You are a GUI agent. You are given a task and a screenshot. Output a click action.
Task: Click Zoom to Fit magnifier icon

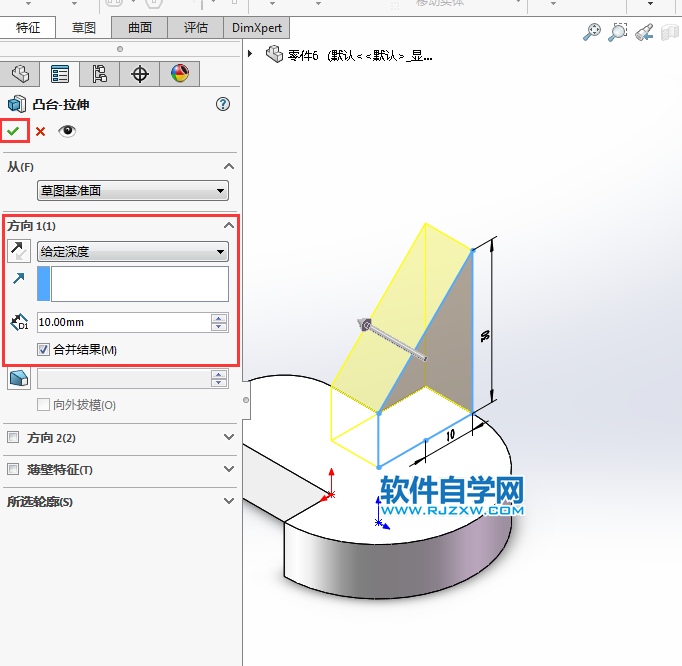point(592,32)
